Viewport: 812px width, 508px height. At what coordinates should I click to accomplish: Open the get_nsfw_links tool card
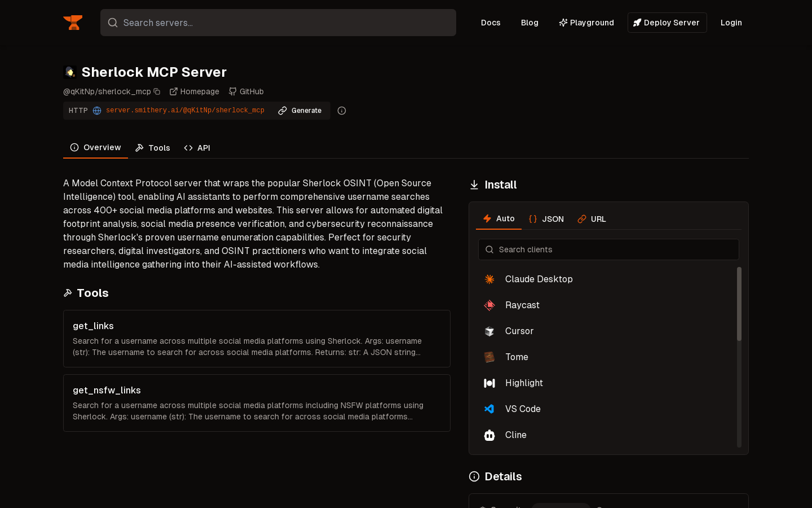(x=257, y=403)
